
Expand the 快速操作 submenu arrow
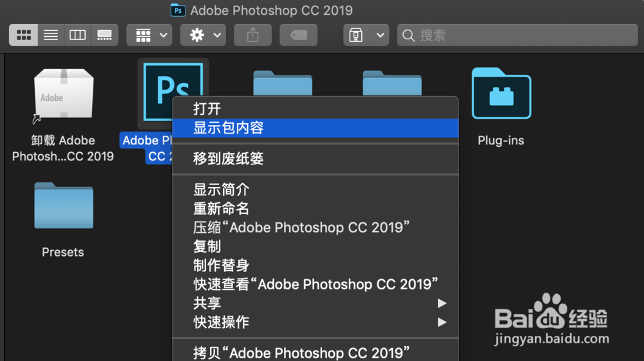pos(442,322)
